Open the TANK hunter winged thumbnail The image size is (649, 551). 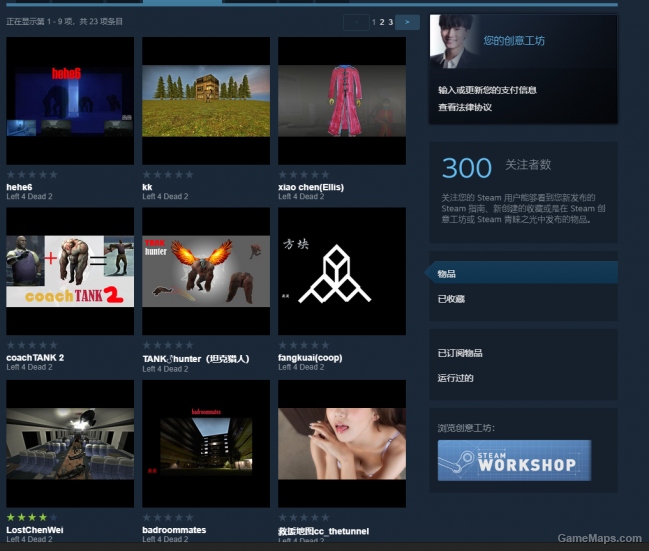pos(206,271)
